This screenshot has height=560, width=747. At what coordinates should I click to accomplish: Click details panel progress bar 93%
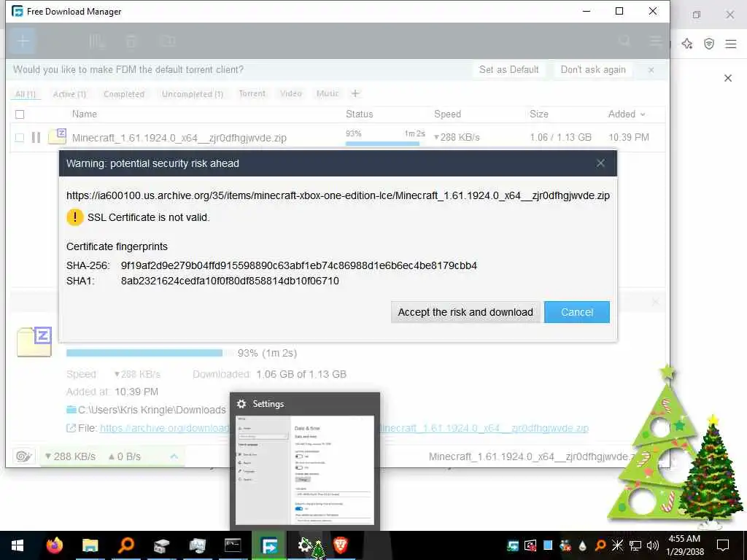(144, 353)
